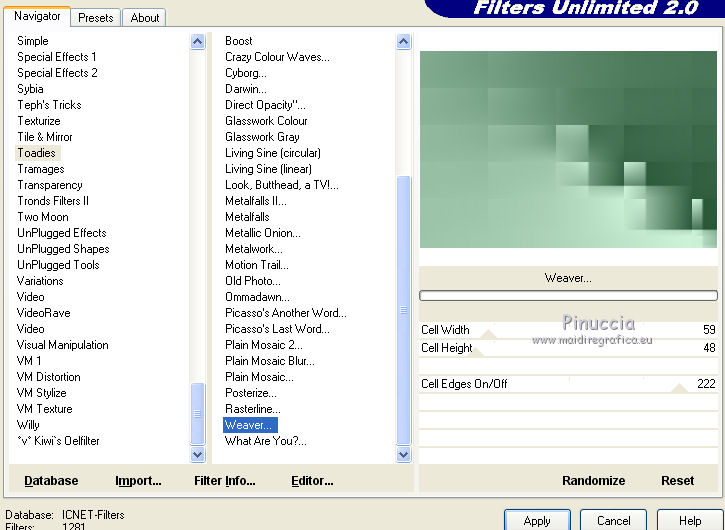Open the Database option
Viewport: 725px width, 530px height.
click(51, 481)
